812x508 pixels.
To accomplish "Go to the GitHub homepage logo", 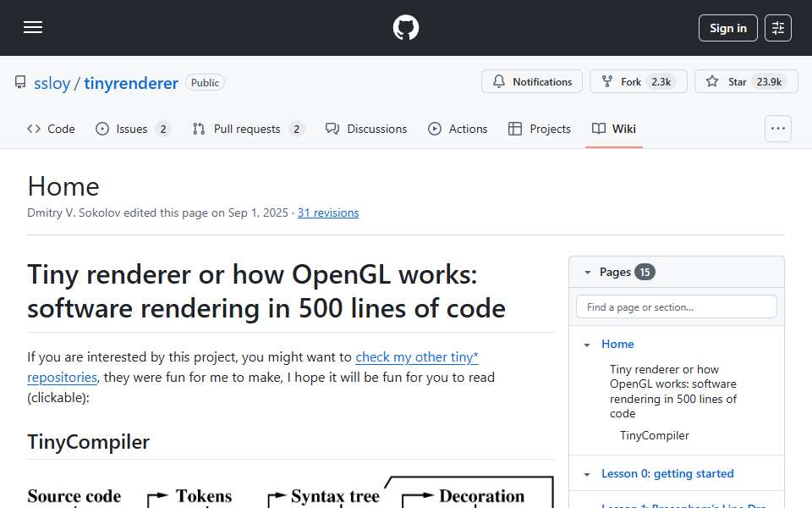I will pos(405,27).
